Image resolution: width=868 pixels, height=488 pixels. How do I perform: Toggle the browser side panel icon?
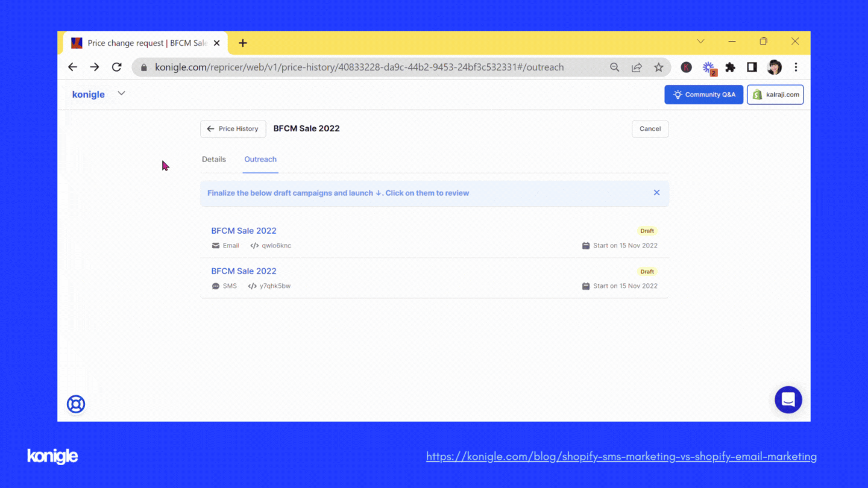coord(752,67)
